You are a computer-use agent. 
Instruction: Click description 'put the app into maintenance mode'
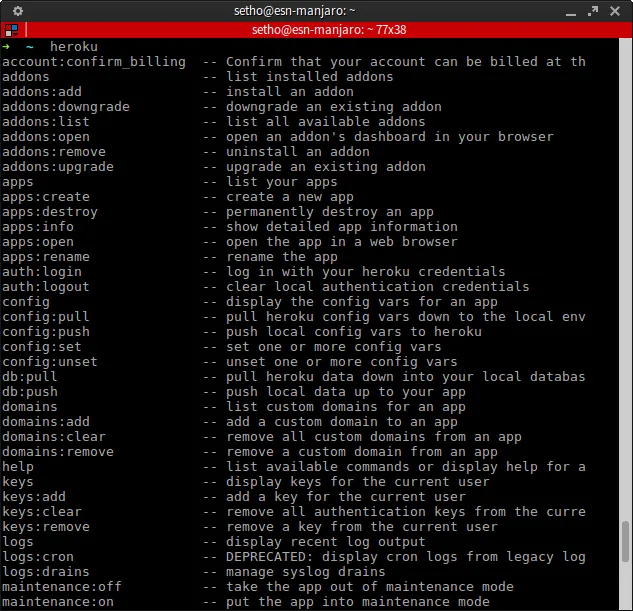(x=358, y=602)
